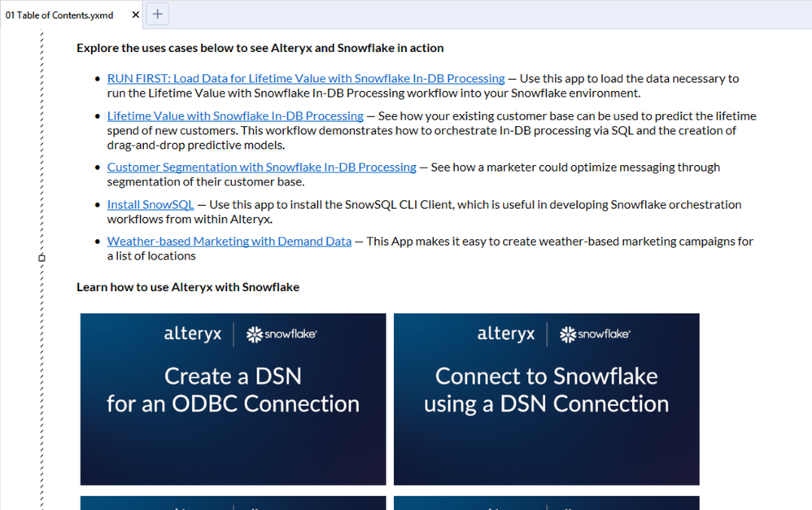Click the snowflake logo on Create a DSN tile

click(282, 334)
